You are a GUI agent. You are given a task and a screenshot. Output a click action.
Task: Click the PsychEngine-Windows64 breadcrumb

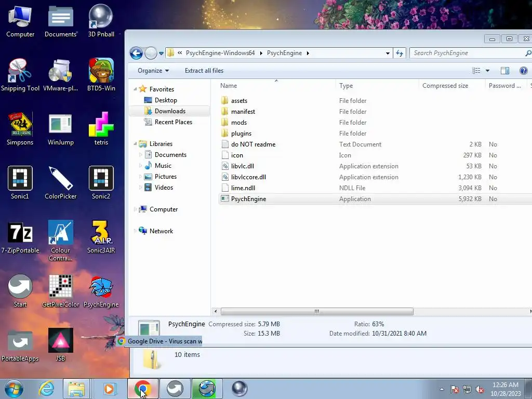point(220,54)
